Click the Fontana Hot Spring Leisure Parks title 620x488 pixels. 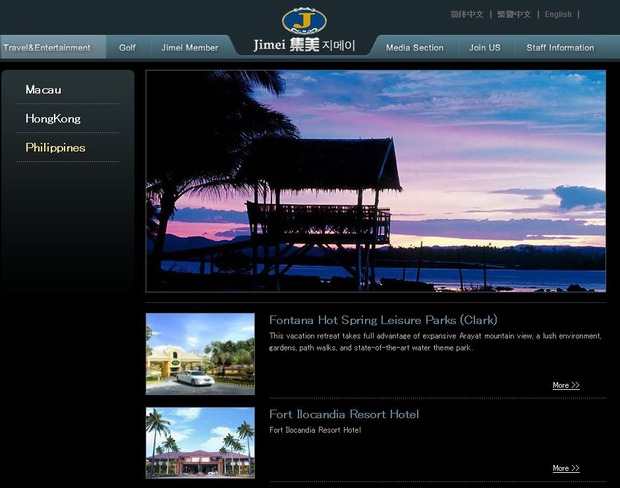(x=383, y=320)
